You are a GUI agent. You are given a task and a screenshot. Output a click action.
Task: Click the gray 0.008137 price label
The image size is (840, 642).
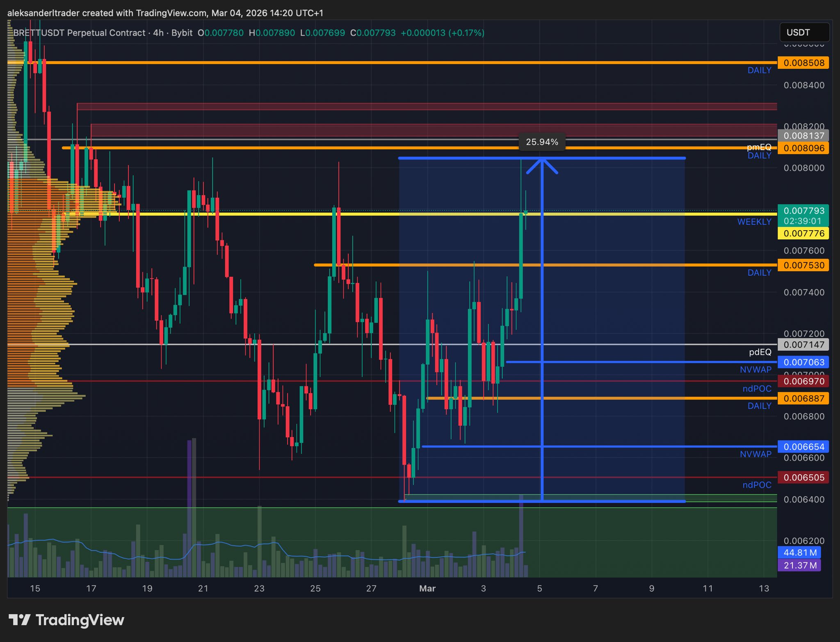click(x=803, y=136)
